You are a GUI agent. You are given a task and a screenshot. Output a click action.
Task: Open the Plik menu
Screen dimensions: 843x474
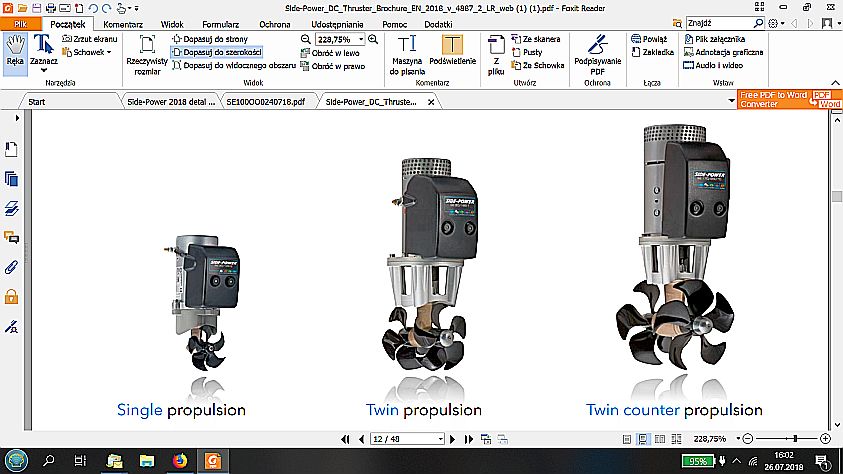click(20, 24)
